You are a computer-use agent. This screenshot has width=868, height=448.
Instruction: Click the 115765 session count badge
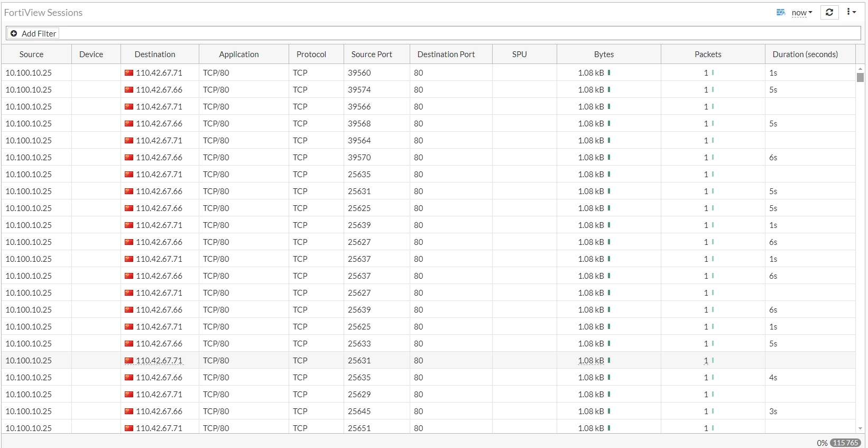tap(845, 443)
